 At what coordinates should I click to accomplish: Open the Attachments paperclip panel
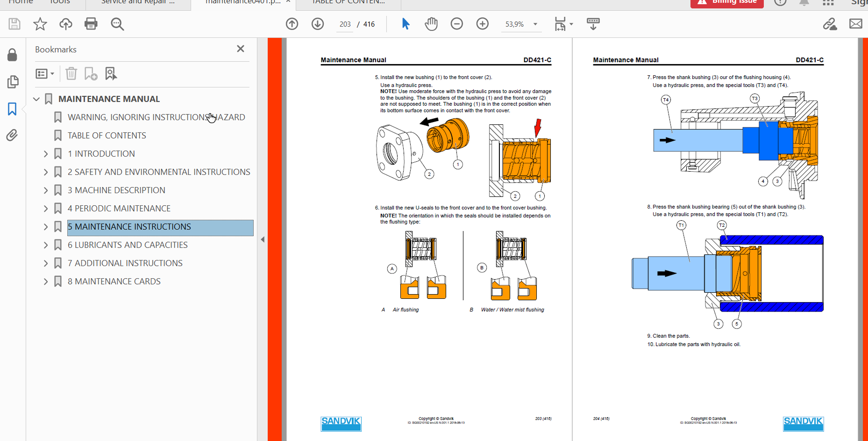pos(12,135)
